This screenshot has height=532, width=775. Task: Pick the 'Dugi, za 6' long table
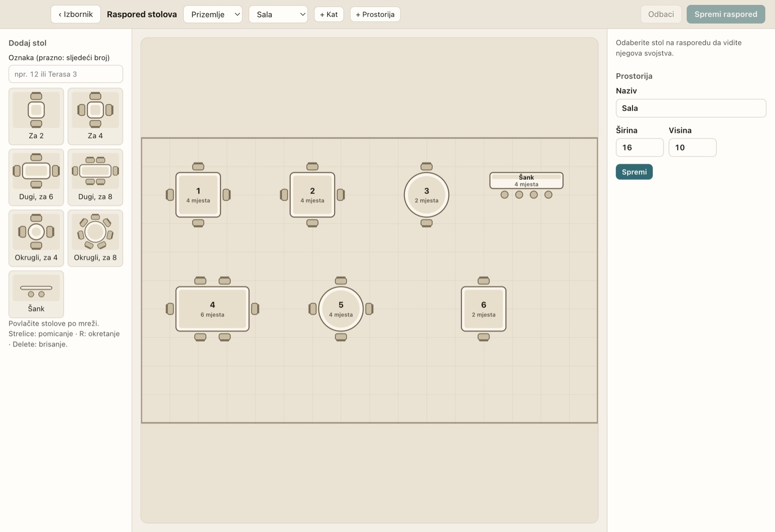click(36, 177)
